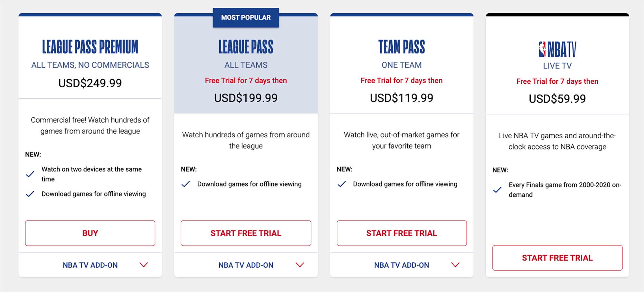This screenshot has height=292, width=644.
Task: Click the Team Pass title logo
Action: tap(402, 47)
